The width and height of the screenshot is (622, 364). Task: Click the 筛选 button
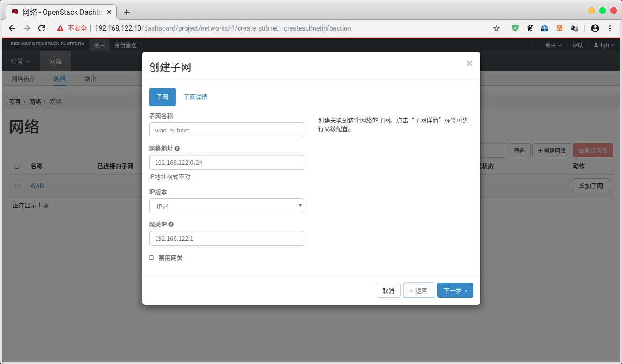519,151
